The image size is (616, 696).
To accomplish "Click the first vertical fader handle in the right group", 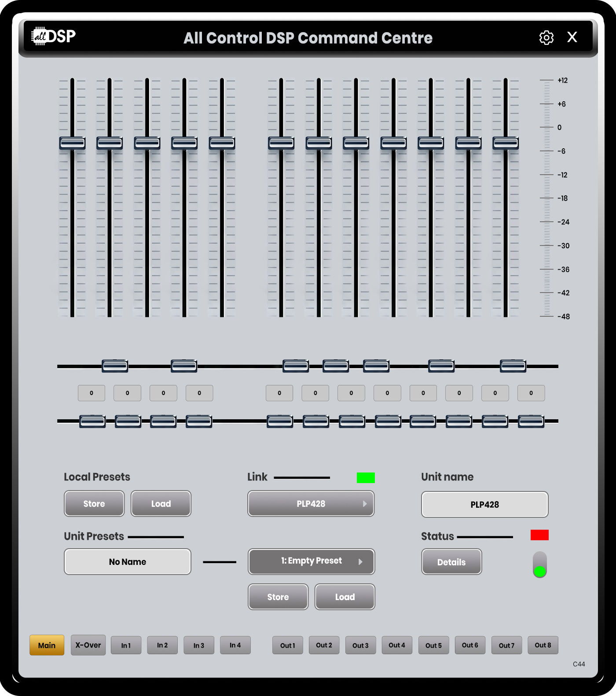I will click(x=281, y=143).
